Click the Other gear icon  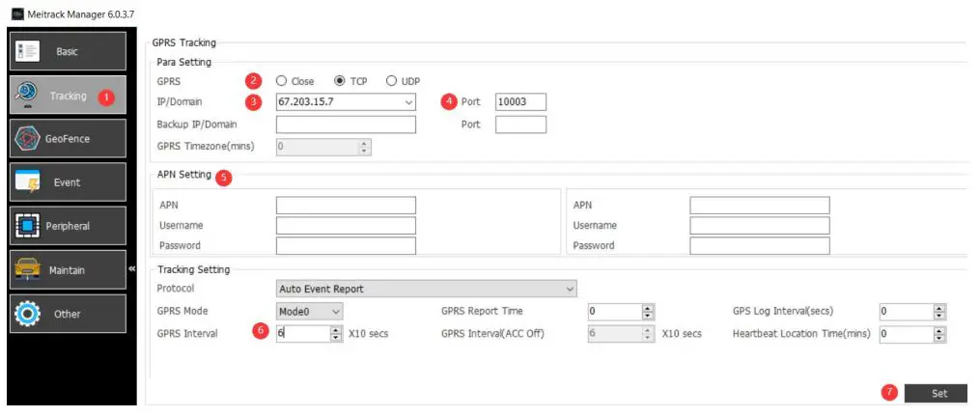pos(27,314)
